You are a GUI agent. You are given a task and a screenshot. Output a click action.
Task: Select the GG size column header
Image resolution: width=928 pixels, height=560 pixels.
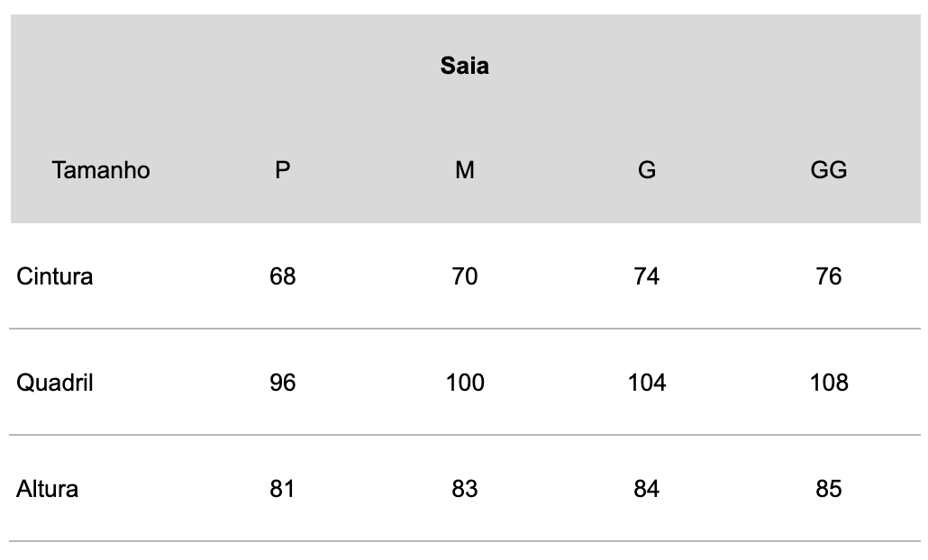coord(829,170)
